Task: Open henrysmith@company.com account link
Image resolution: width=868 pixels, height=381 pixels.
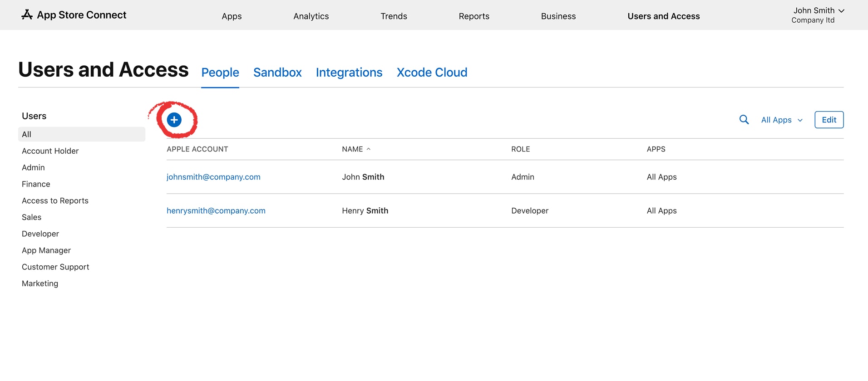Action: (216, 210)
